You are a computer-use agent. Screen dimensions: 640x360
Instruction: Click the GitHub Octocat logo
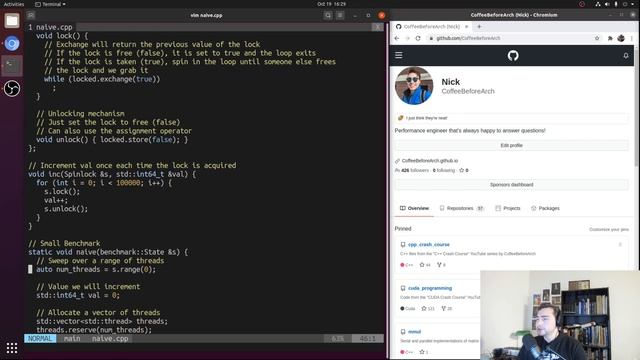[x=513, y=55]
